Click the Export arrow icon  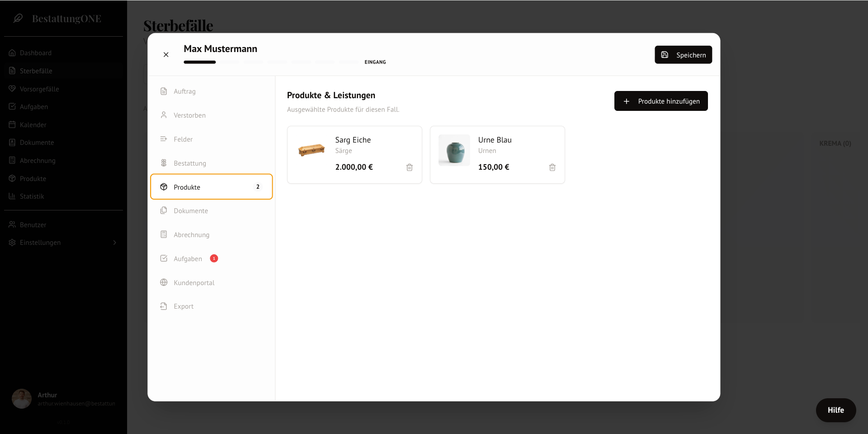click(164, 306)
